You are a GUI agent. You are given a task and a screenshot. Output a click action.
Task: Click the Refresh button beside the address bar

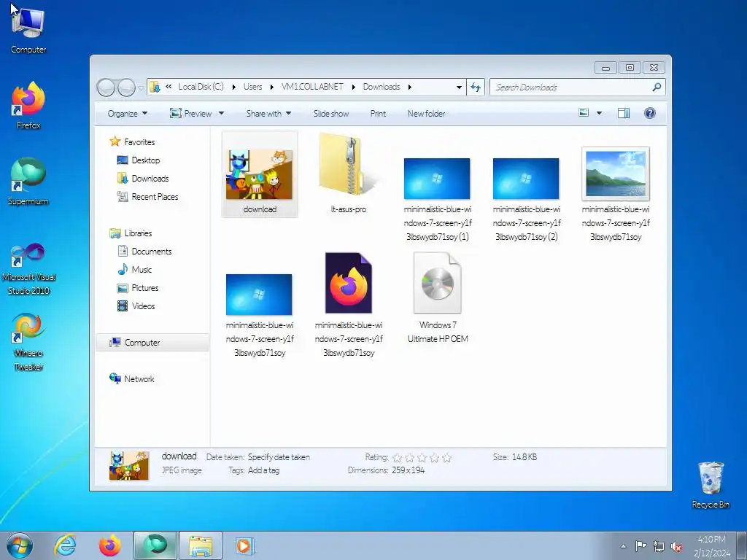point(476,87)
